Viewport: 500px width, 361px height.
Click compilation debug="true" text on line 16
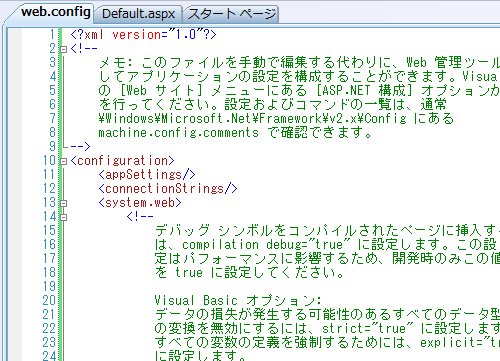click(266, 245)
